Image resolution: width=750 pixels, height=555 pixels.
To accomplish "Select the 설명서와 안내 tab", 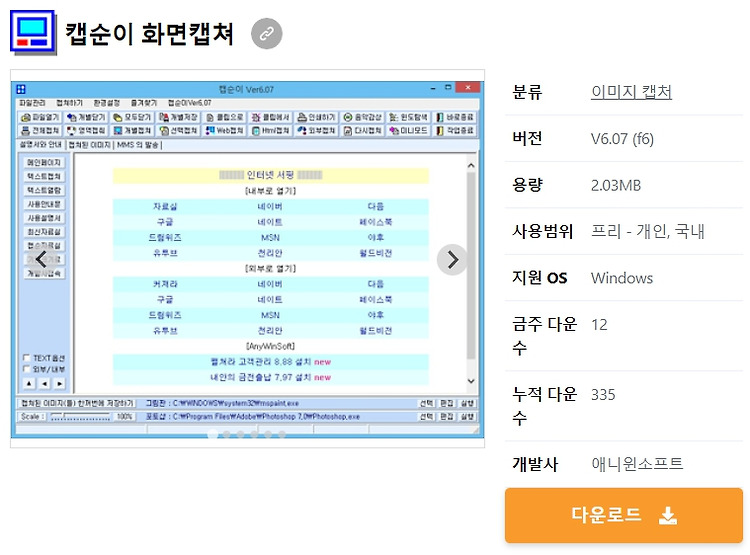I will (x=41, y=144).
